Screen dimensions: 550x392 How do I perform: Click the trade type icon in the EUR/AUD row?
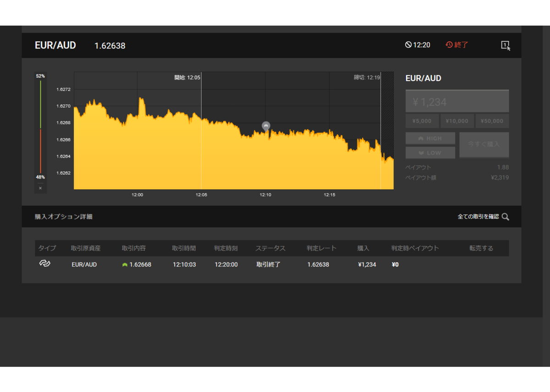44,264
